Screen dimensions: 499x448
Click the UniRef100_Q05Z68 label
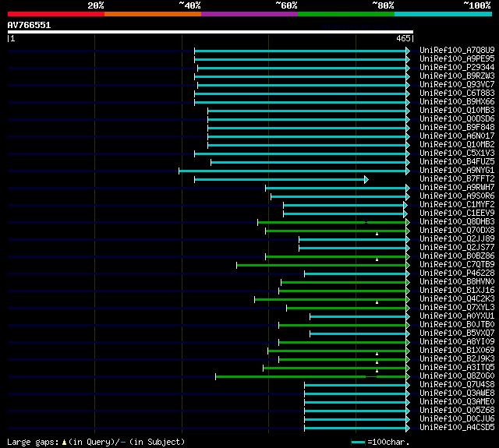[x=457, y=411]
